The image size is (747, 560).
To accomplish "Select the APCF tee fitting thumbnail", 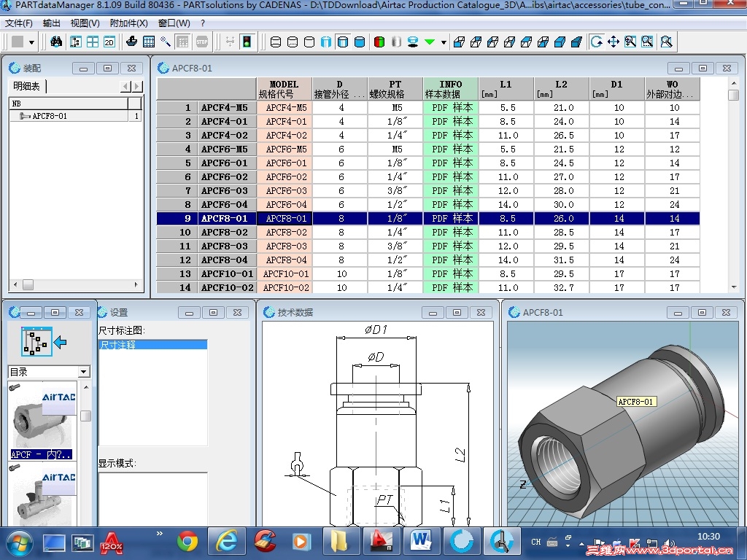I will 42,496.
